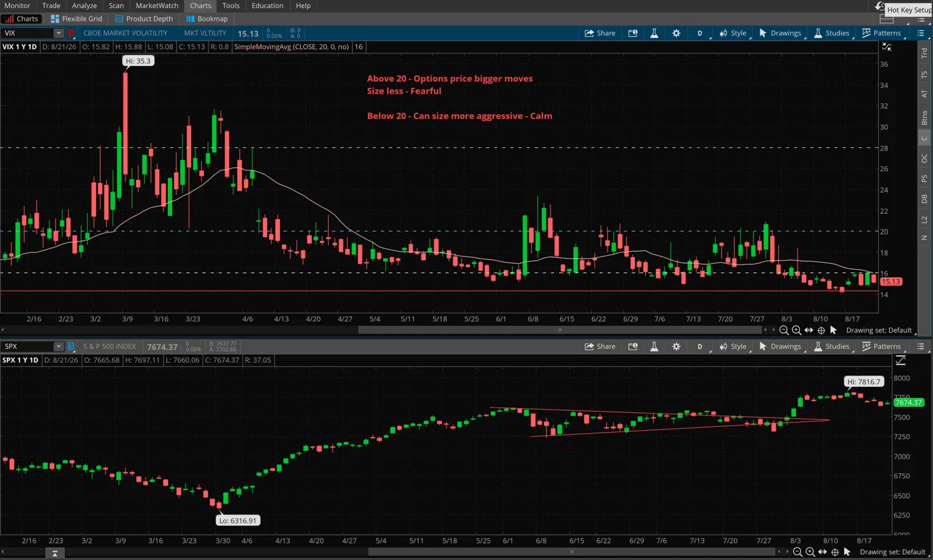Select the pointer cursor below the VIX chart
This screenshot has height=560, width=933.
[x=834, y=330]
